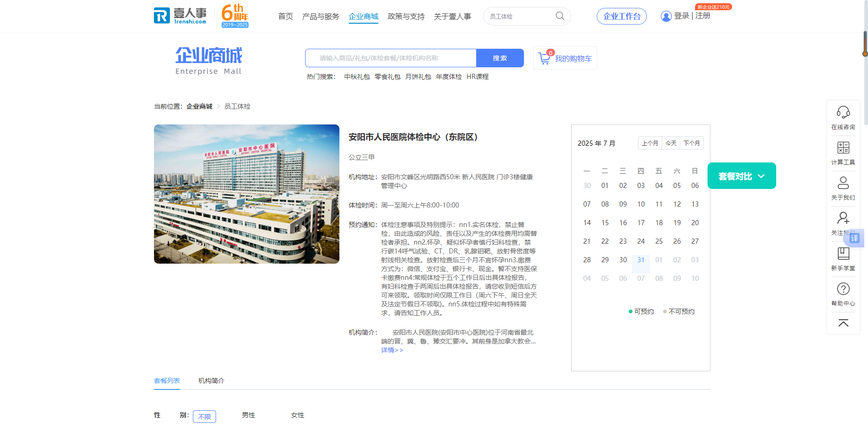Open 我的购物车 link
This screenshot has height=434, width=868.
click(x=574, y=58)
